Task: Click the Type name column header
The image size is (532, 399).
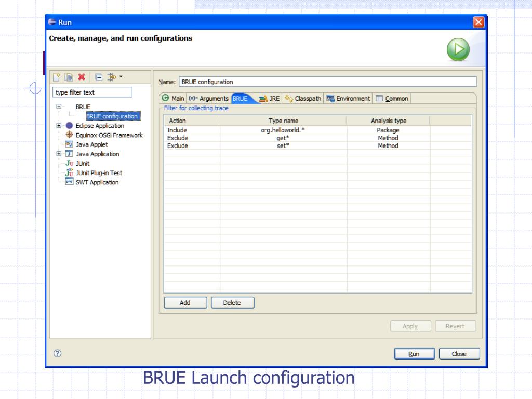Action: point(283,121)
